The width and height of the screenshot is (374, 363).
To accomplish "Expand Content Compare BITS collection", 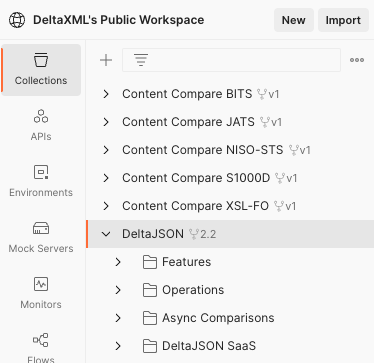I will (x=106, y=94).
